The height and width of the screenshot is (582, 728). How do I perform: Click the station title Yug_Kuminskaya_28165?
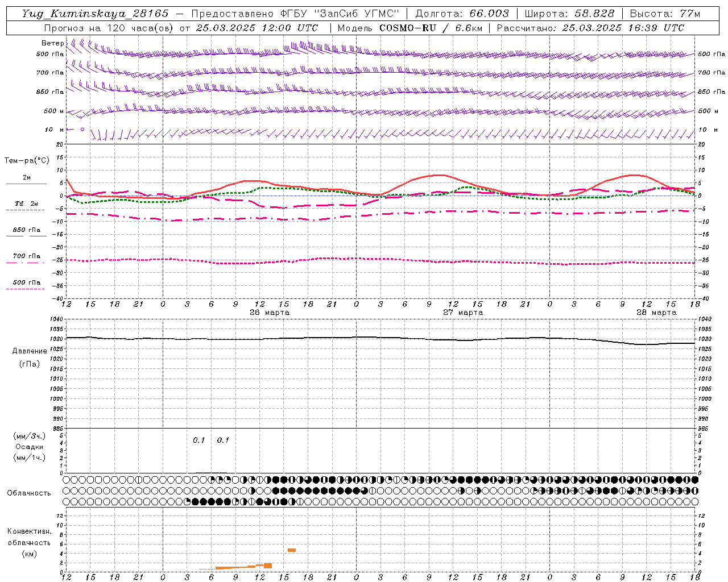click(95, 14)
